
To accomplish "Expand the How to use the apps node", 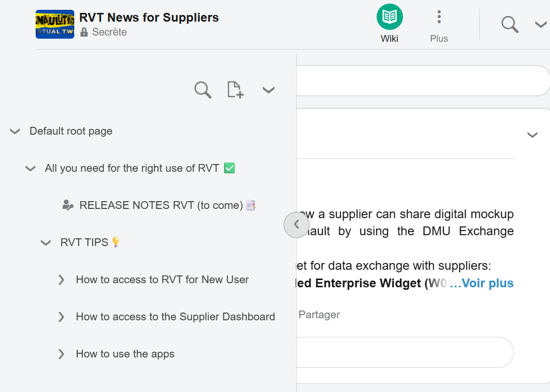I will tap(61, 354).
